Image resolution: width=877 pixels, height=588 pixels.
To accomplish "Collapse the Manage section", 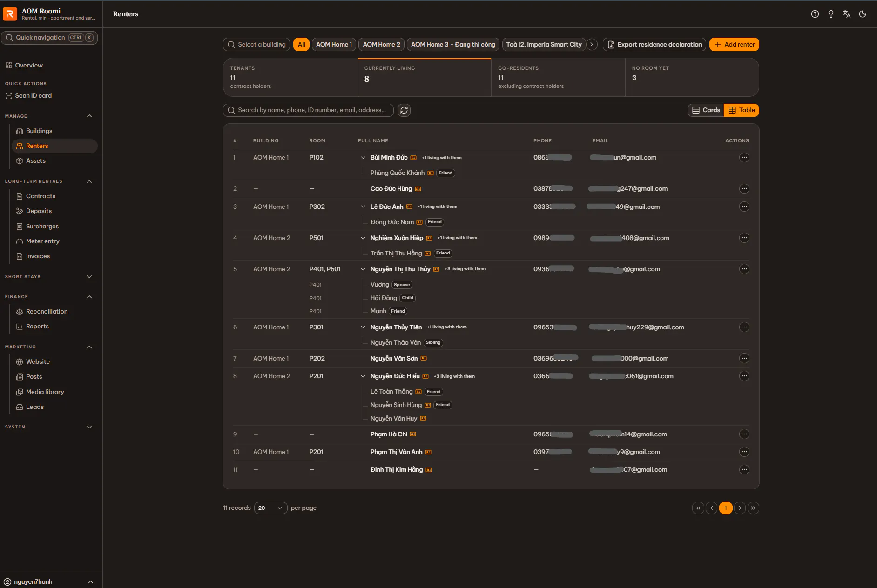I will tap(89, 116).
